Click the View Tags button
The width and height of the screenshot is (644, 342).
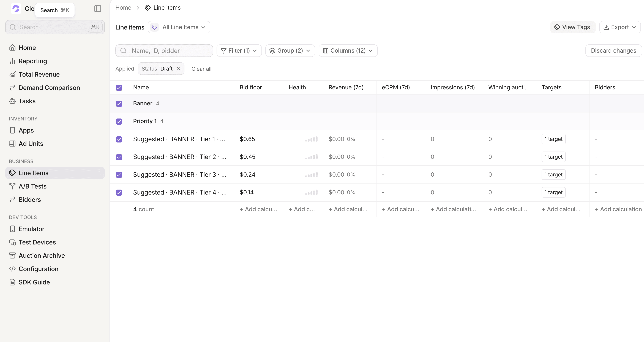[573, 27]
